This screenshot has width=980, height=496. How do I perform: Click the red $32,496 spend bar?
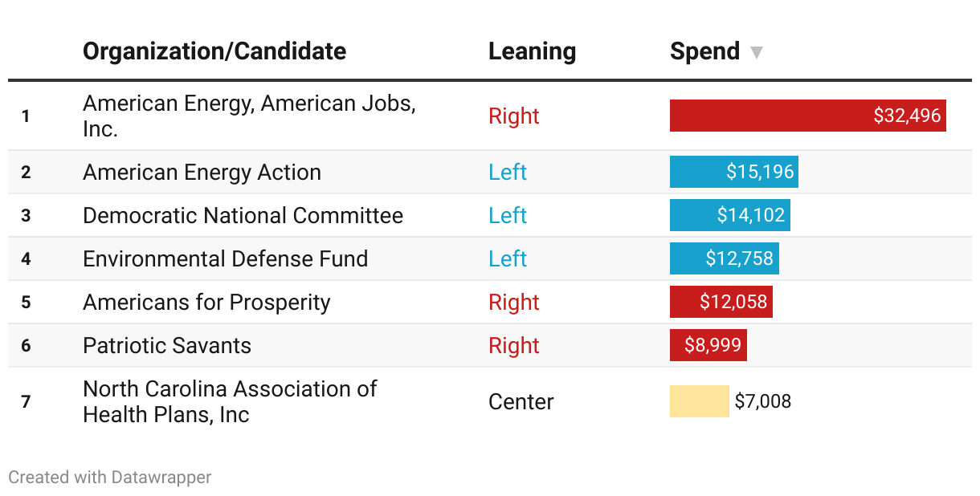[x=807, y=116]
